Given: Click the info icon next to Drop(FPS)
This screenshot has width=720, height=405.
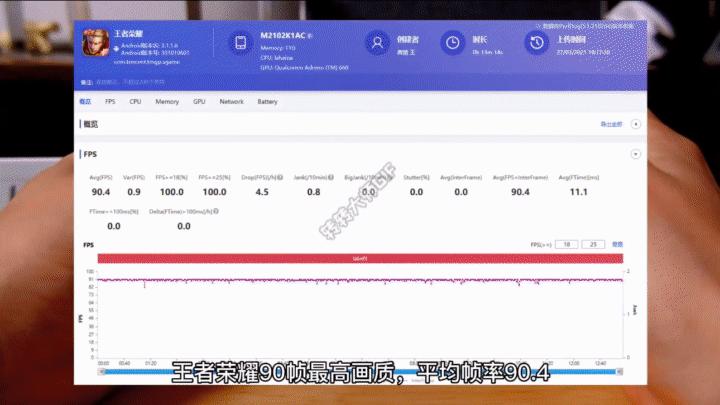Looking at the screenshot, I should pyautogui.click(x=280, y=177).
